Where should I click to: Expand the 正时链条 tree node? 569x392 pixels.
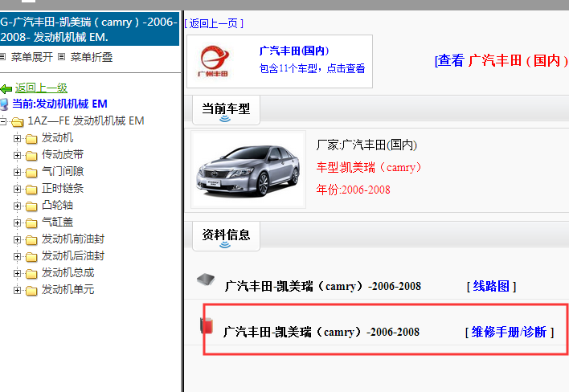pyautogui.click(x=17, y=189)
